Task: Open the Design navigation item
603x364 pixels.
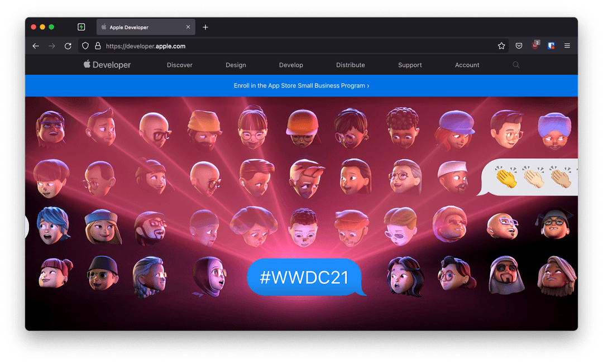Action: [236, 65]
